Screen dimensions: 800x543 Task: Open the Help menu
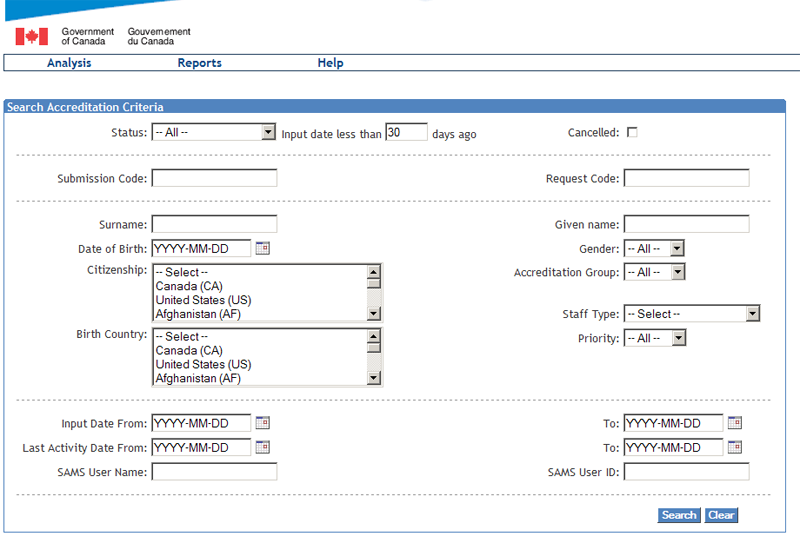coord(330,63)
